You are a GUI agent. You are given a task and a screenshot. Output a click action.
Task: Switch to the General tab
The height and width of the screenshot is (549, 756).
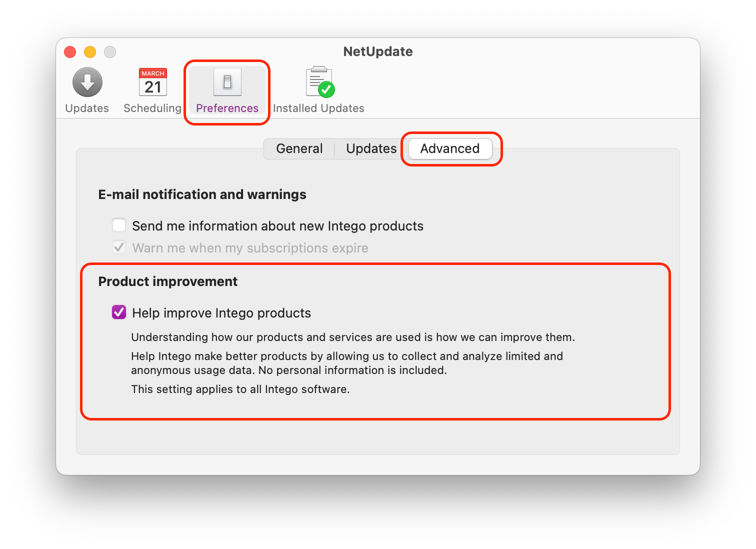tap(299, 148)
